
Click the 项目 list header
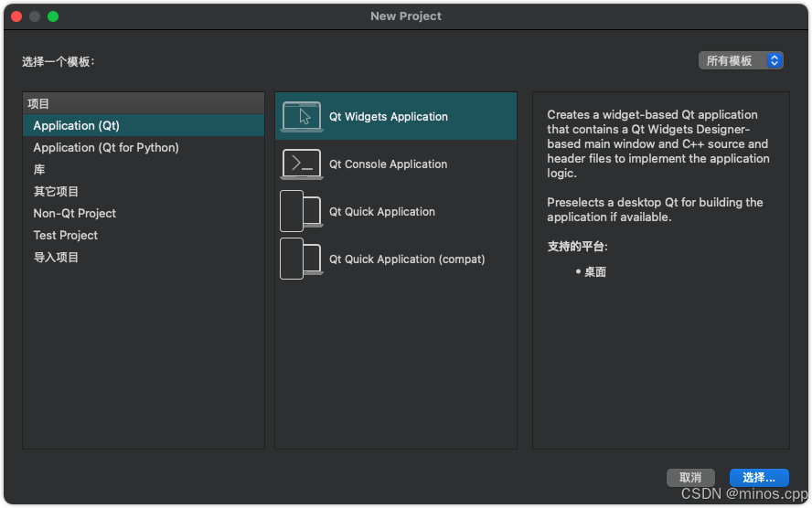pyautogui.click(x=144, y=103)
